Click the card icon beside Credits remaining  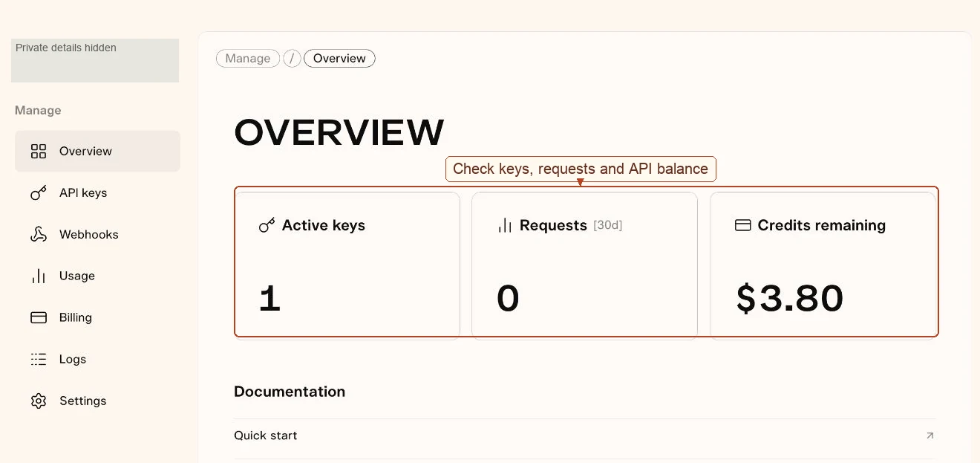point(742,225)
